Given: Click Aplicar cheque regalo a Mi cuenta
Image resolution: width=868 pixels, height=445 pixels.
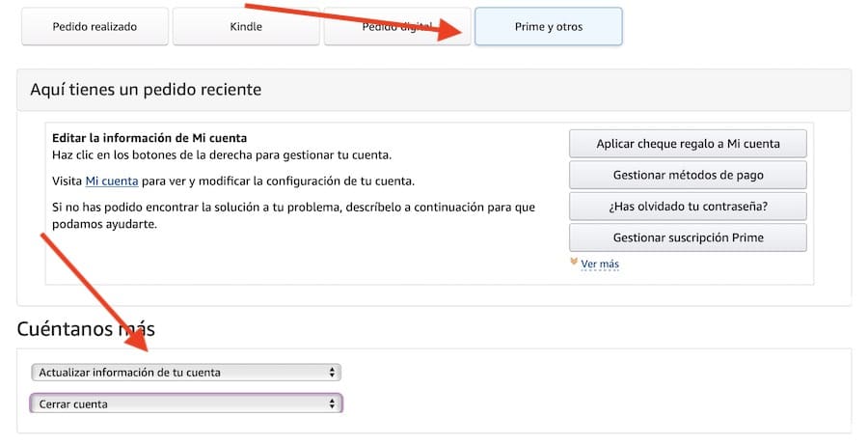Looking at the screenshot, I should [x=688, y=144].
